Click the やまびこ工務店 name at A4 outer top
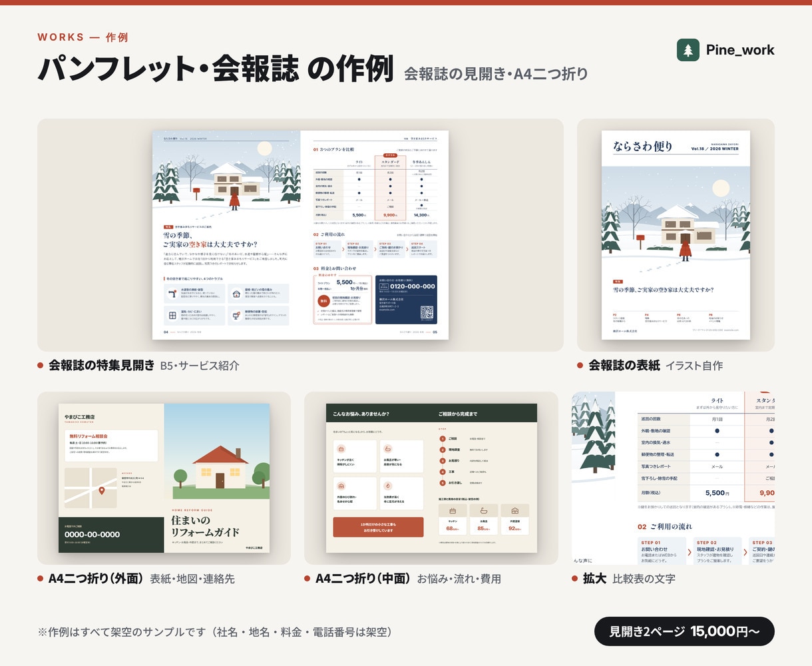The width and height of the screenshot is (812, 666). (x=80, y=417)
